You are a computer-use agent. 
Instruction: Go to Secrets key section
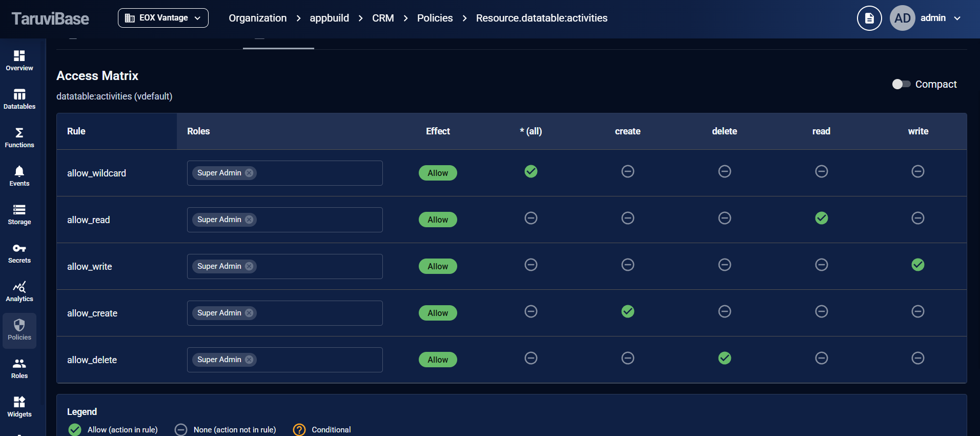pyautogui.click(x=19, y=253)
